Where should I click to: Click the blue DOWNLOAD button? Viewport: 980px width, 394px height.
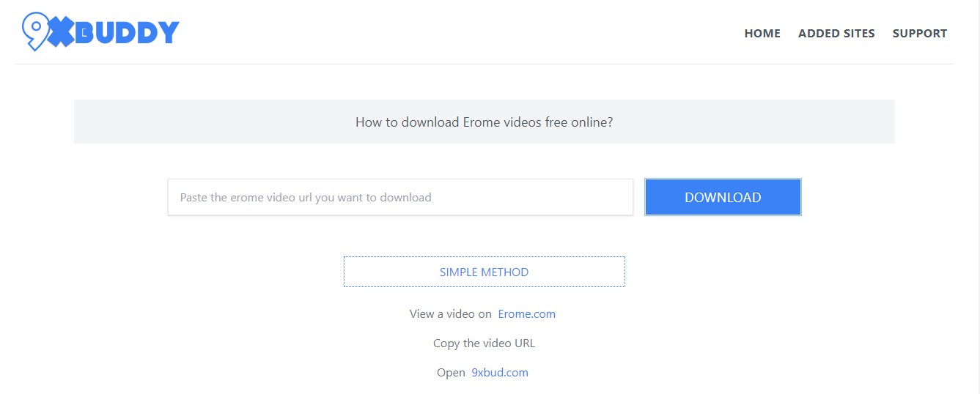pyautogui.click(x=723, y=197)
